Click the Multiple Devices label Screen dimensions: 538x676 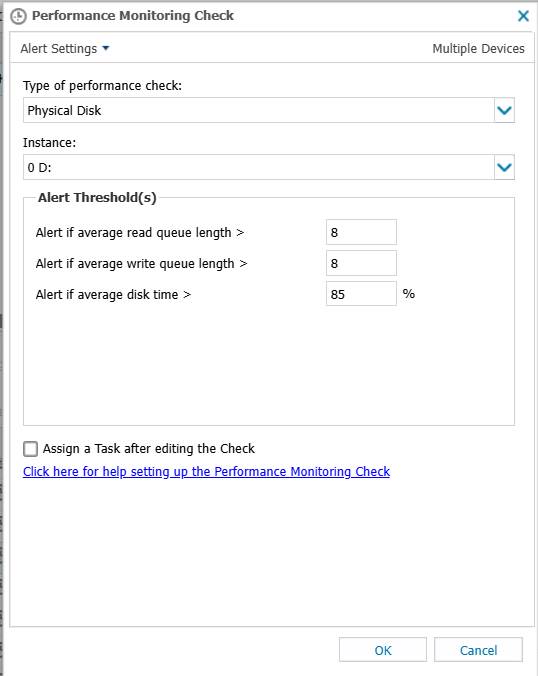(478, 49)
